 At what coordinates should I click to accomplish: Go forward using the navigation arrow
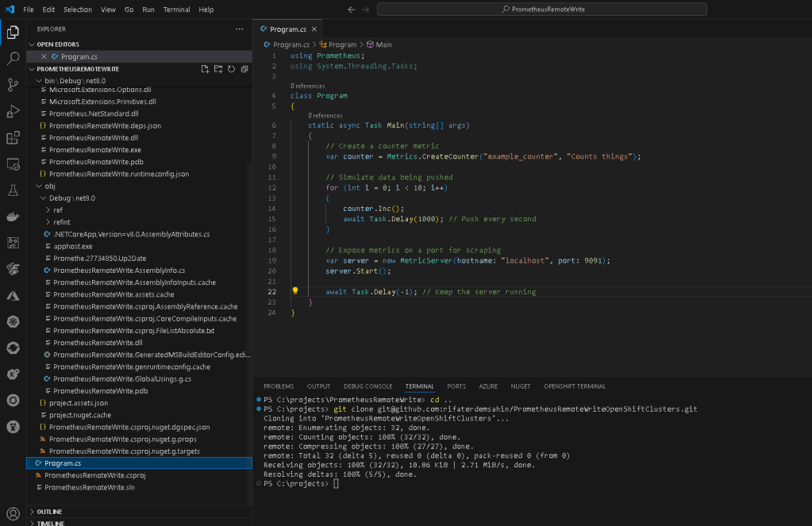pyautogui.click(x=366, y=10)
